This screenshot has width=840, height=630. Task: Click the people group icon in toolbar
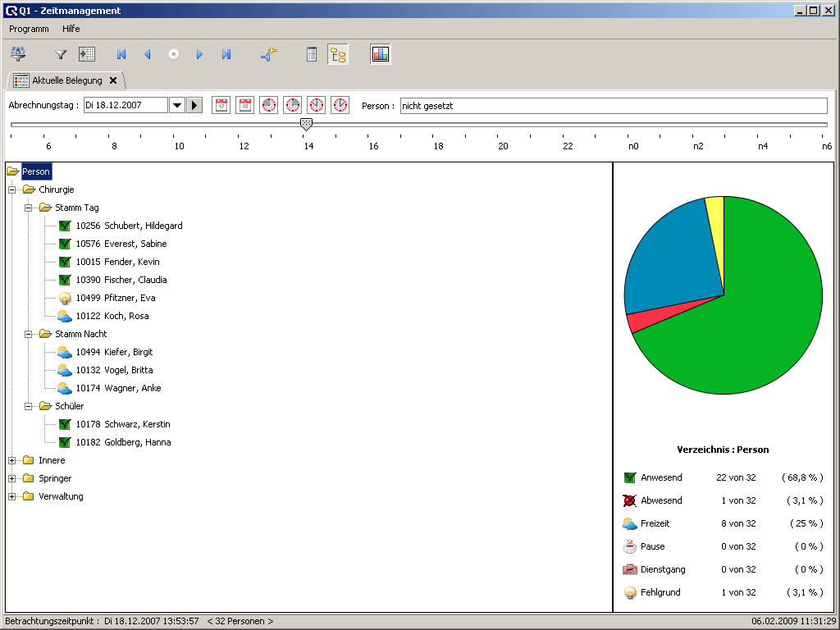(18, 54)
